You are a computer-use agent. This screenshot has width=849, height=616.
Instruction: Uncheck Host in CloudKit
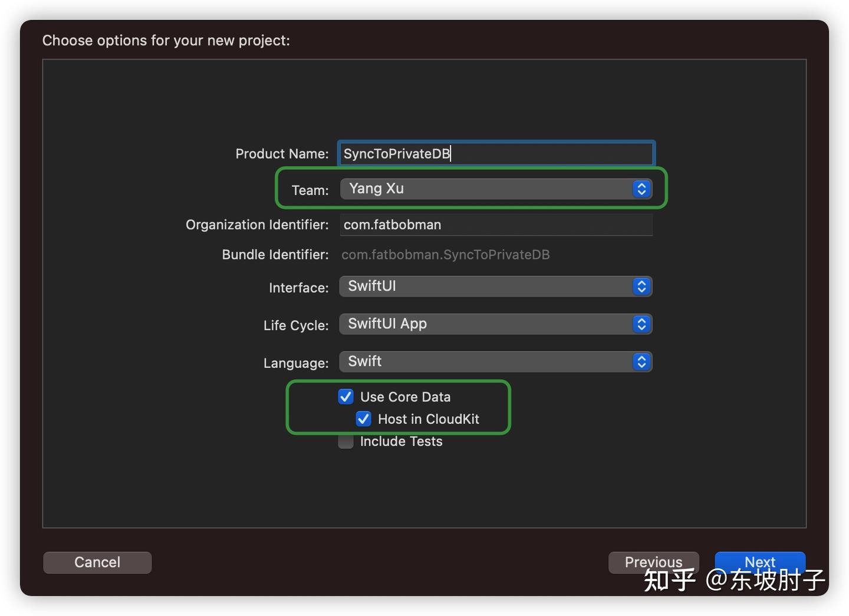tap(363, 419)
